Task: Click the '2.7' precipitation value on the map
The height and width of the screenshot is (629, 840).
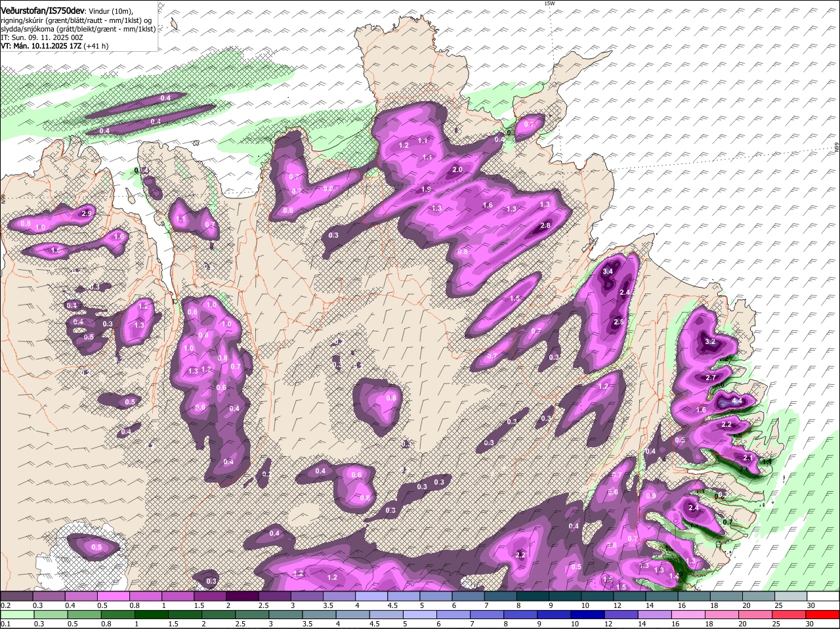Action: (x=710, y=378)
